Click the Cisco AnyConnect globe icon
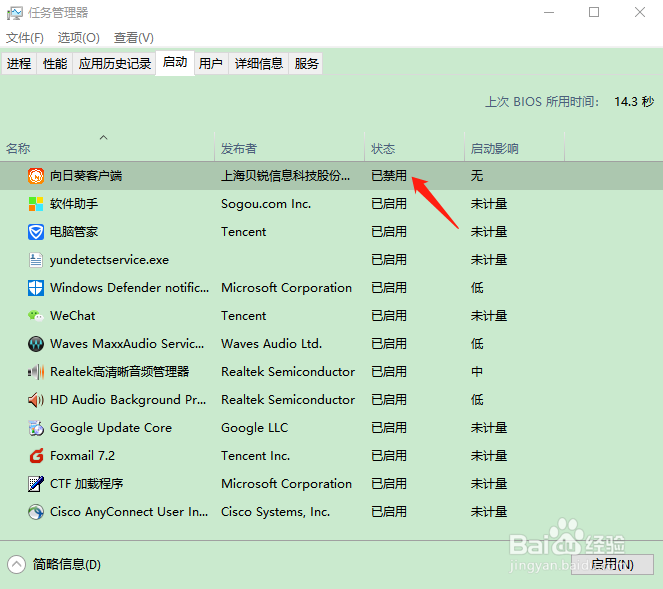The width and height of the screenshot is (663, 589). [x=36, y=512]
